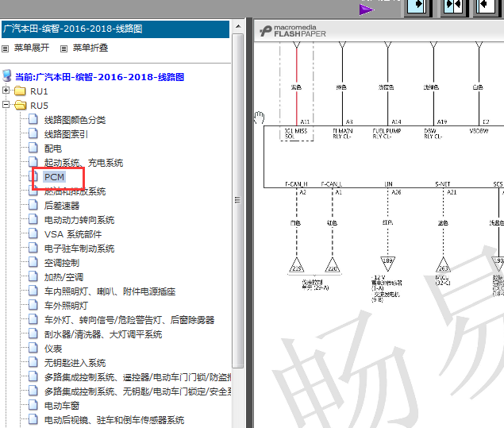Click the RU1 folder icon
The image size is (504, 428).
(x=20, y=91)
